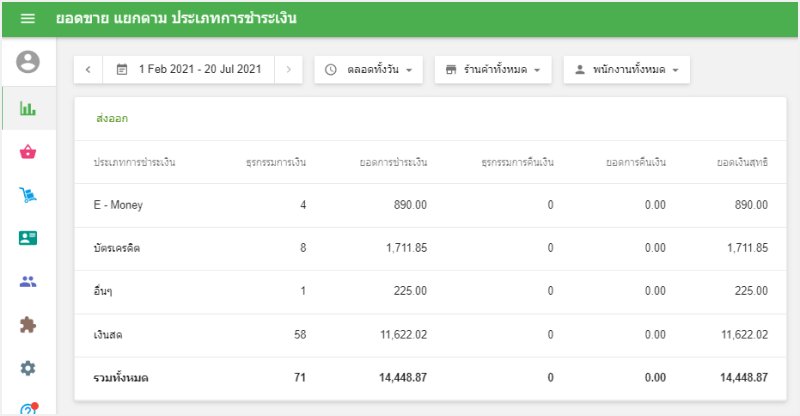The image size is (800, 416).
Task: Sort by ยอดการชำระเงิน column header
Action: pos(393,162)
